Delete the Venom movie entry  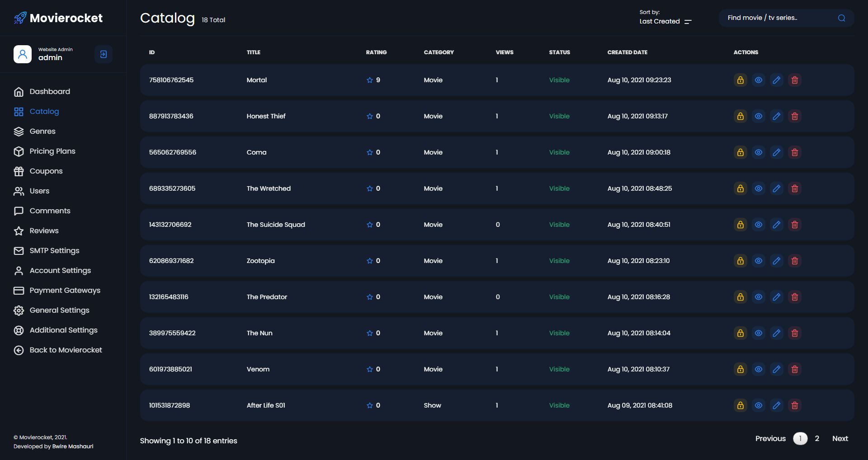click(x=794, y=369)
